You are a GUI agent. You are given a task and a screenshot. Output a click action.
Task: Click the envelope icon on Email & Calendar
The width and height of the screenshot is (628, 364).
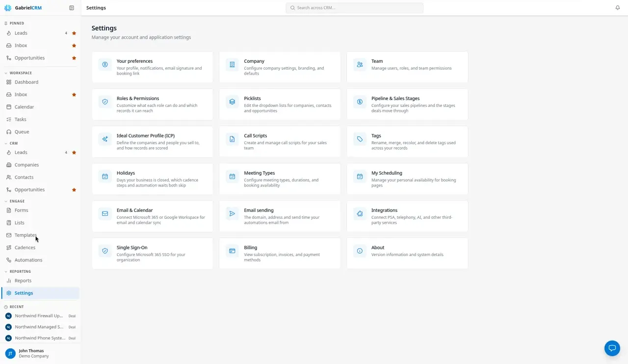[x=105, y=213]
